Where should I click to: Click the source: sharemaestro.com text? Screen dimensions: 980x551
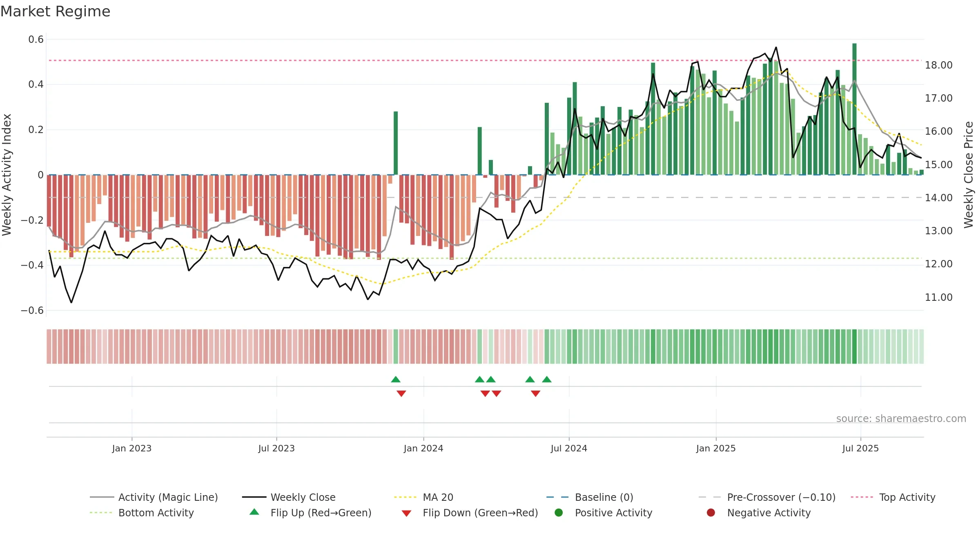[x=901, y=419]
